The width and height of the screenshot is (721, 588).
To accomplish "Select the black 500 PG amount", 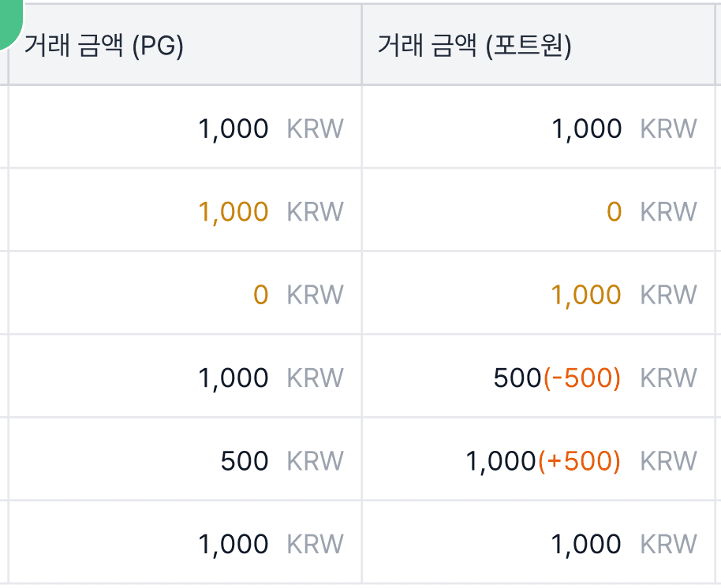I will pyautogui.click(x=245, y=461).
